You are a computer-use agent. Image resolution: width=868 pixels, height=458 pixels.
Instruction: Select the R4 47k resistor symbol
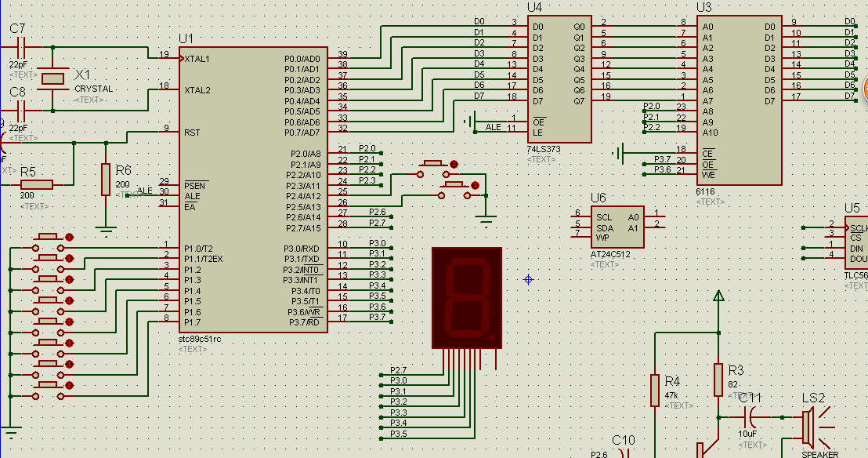[655, 391]
